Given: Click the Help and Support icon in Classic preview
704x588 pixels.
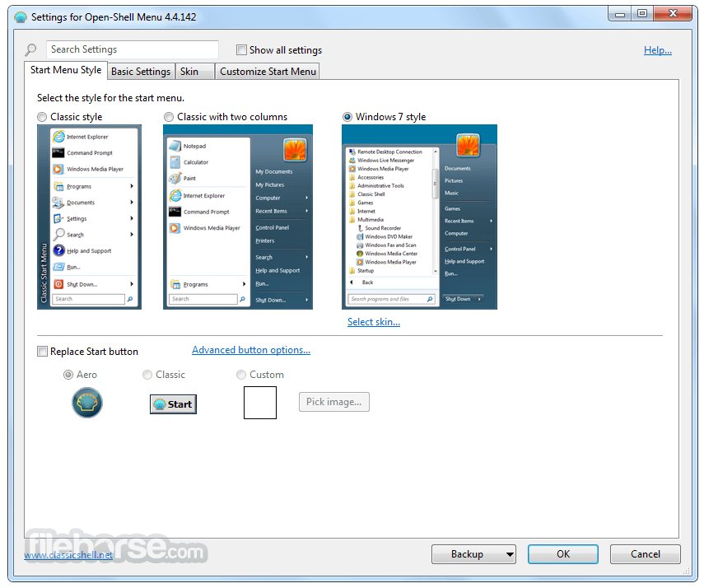Looking at the screenshot, I should [58, 250].
